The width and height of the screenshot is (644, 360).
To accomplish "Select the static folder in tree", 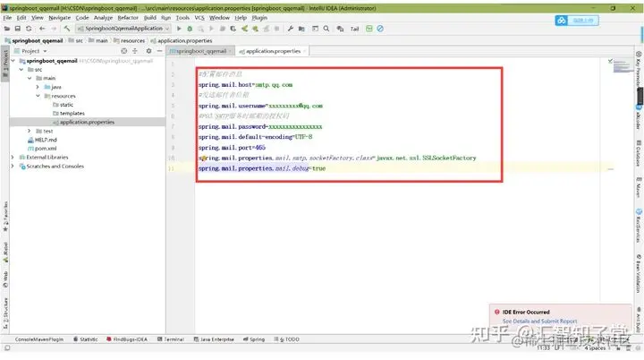I will pyautogui.click(x=63, y=105).
